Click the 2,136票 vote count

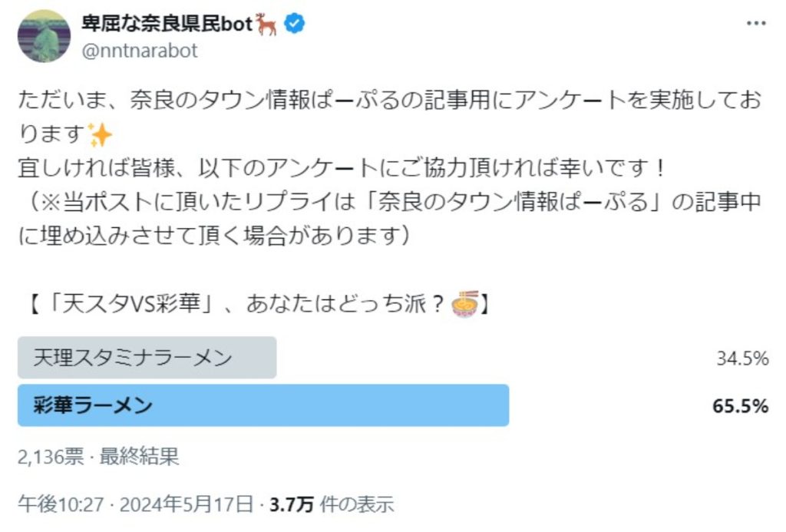tap(51, 458)
